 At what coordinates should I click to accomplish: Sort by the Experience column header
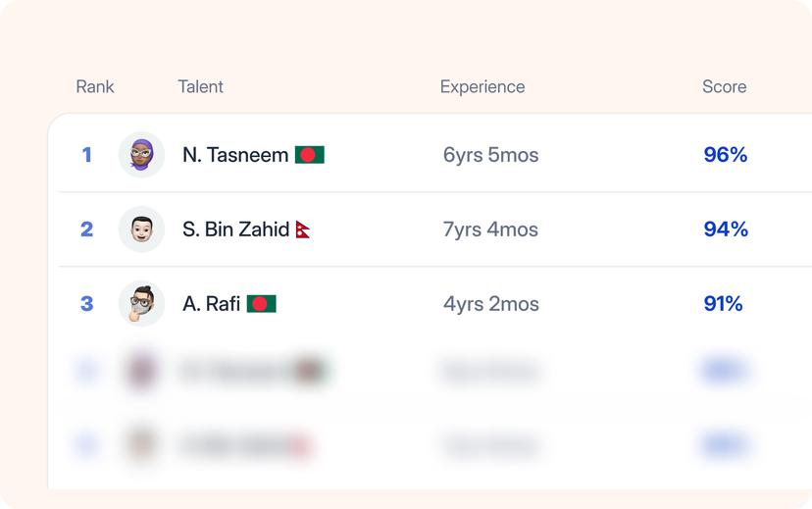click(x=482, y=87)
